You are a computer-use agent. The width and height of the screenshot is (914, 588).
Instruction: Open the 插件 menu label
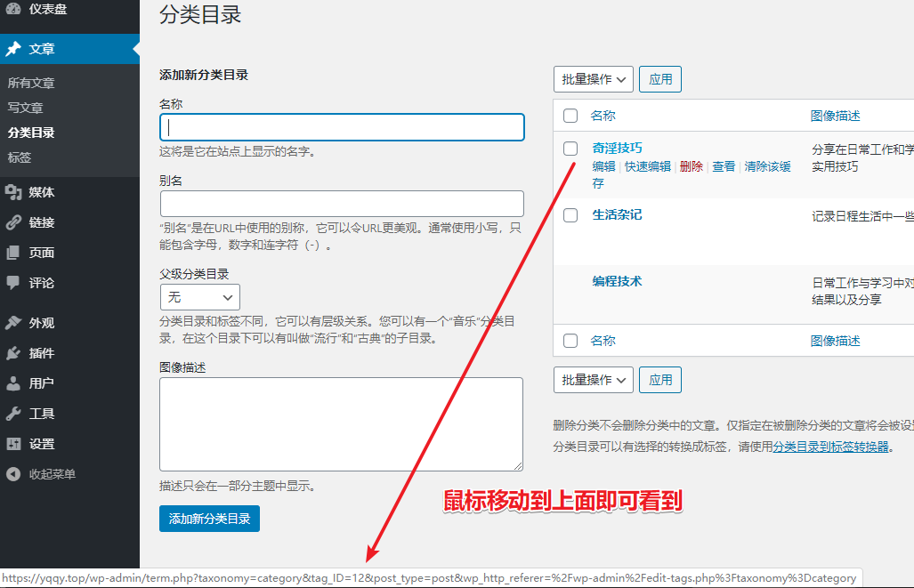pos(42,353)
